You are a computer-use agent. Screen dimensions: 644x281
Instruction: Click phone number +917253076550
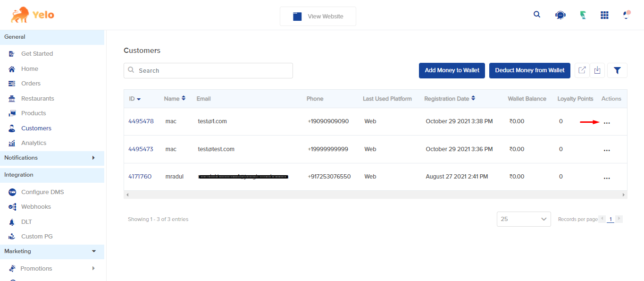pyautogui.click(x=329, y=177)
